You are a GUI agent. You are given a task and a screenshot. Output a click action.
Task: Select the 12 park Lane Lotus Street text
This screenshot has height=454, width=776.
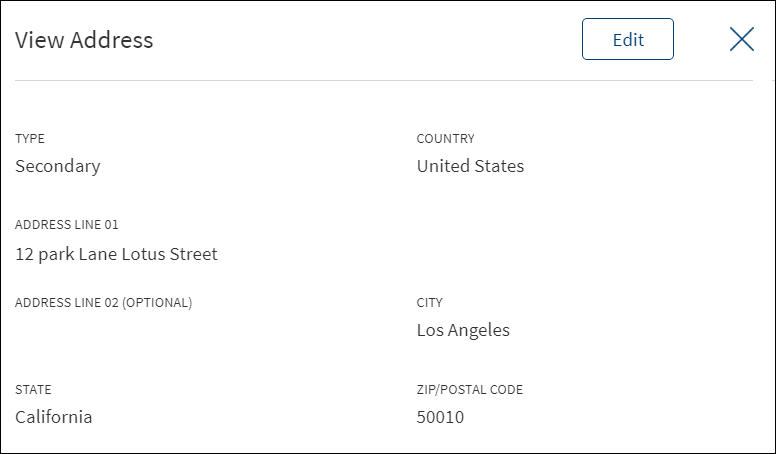coord(116,254)
